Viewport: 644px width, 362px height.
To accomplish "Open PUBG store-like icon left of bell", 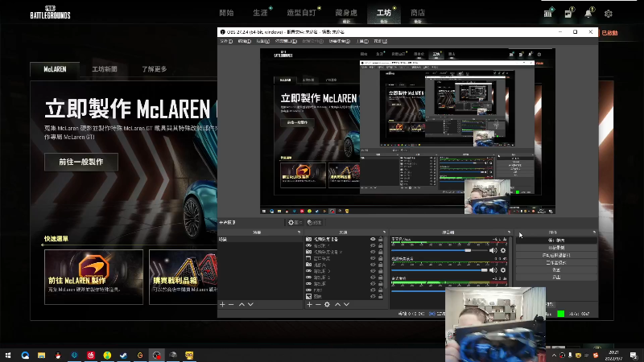I will (x=568, y=13).
